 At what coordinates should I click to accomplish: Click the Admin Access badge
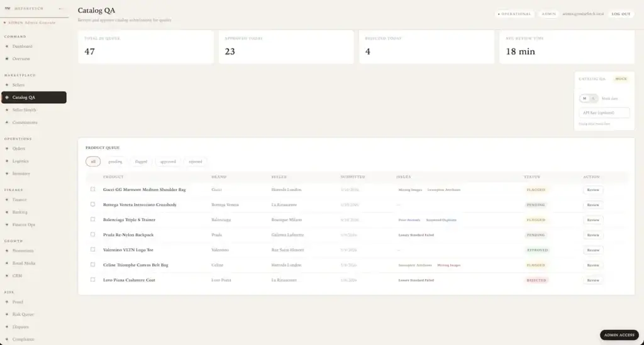pyautogui.click(x=619, y=335)
